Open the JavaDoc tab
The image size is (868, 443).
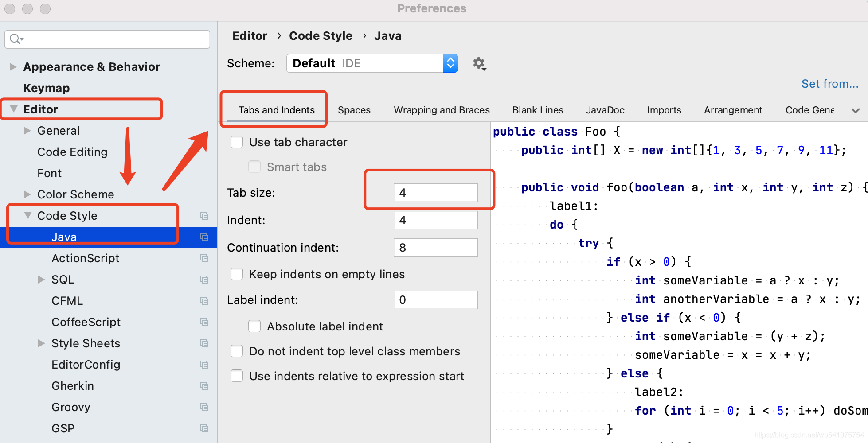605,110
